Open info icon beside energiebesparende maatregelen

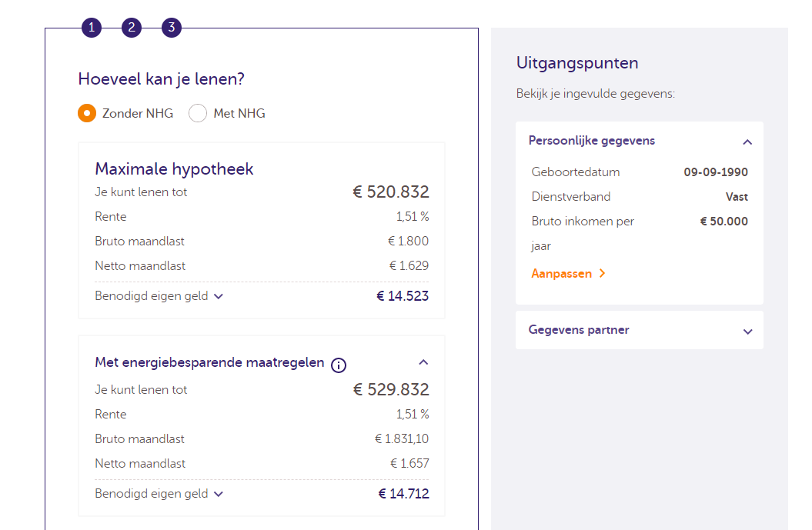point(339,365)
